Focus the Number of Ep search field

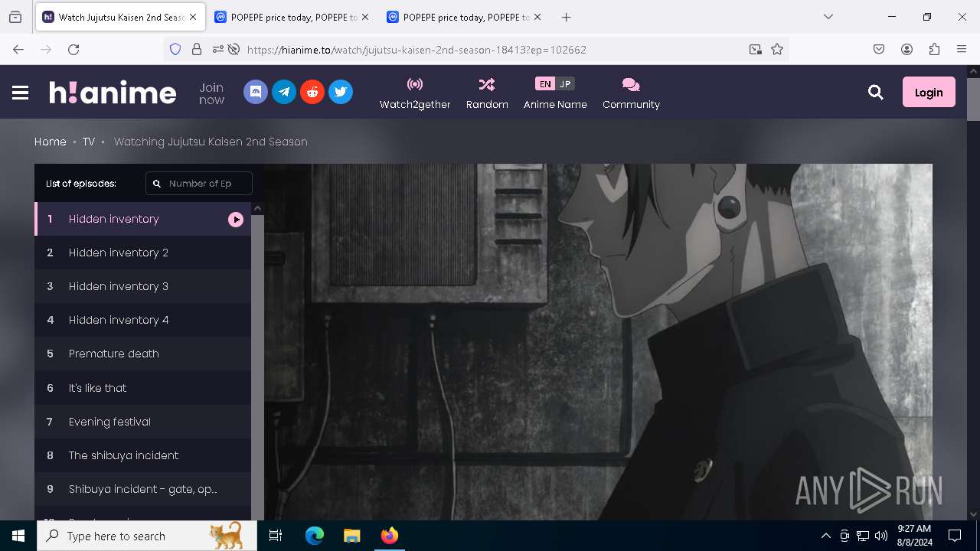click(x=199, y=184)
